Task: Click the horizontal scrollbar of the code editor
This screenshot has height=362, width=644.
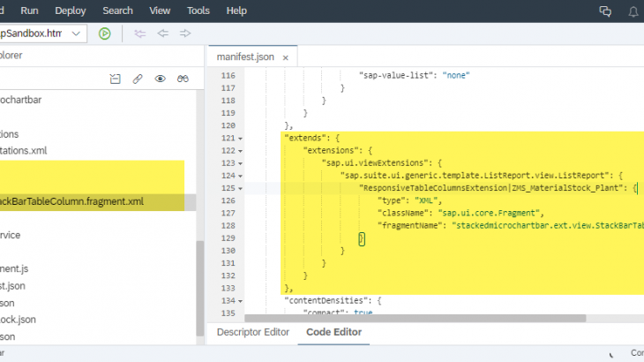Action: (x=416, y=319)
